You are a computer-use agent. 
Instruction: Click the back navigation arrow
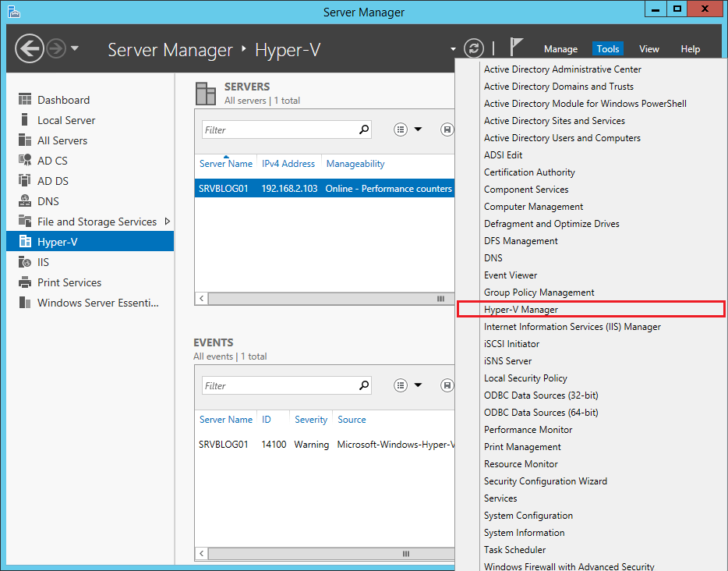[x=29, y=48]
